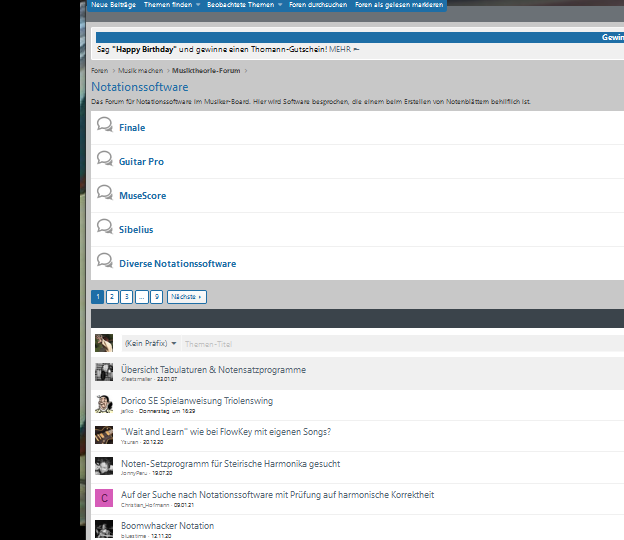Click own avatar beside the new thread field
Viewport: 624px width, 540px height.
pos(104,343)
